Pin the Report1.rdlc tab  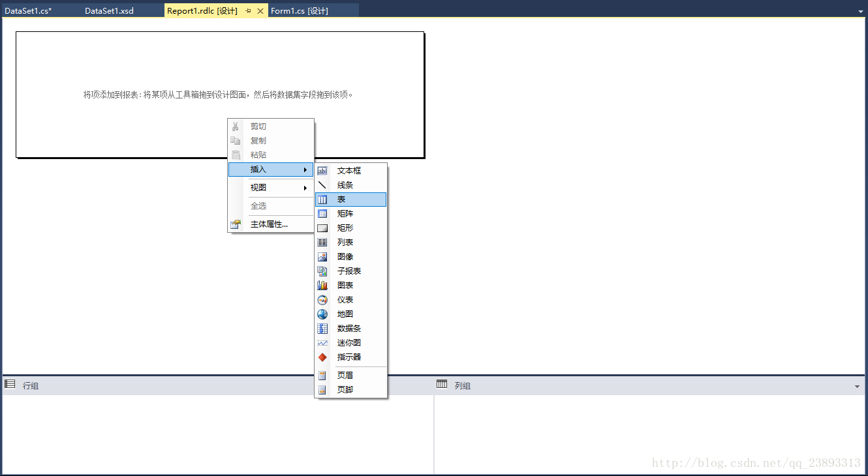[x=249, y=11]
